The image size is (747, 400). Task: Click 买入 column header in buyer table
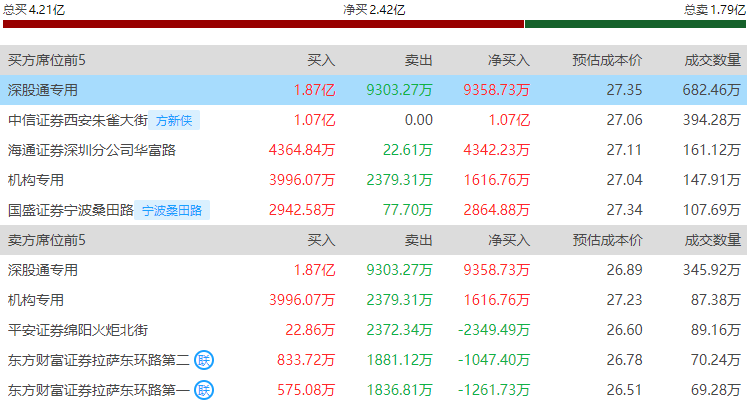321,60
